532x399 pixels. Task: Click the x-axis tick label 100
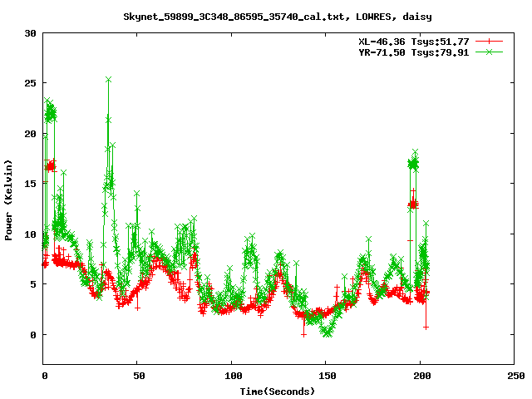pyautogui.click(x=233, y=376)
